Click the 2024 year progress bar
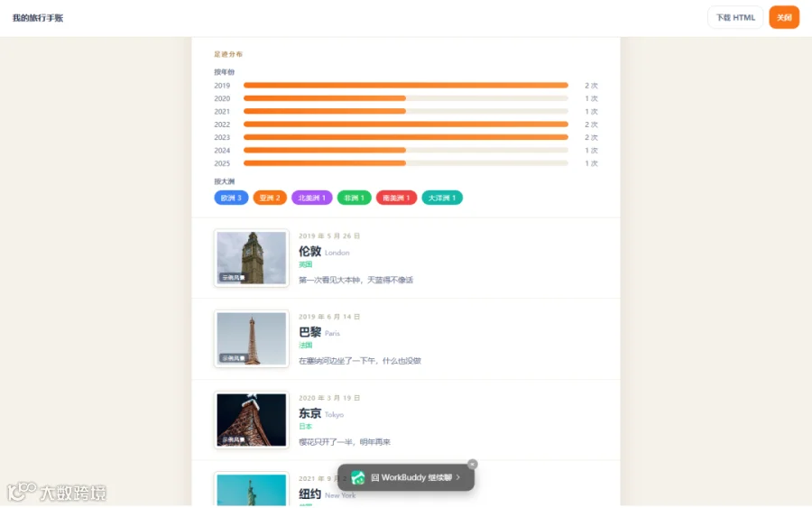812x508 pixels. [406, 150]
